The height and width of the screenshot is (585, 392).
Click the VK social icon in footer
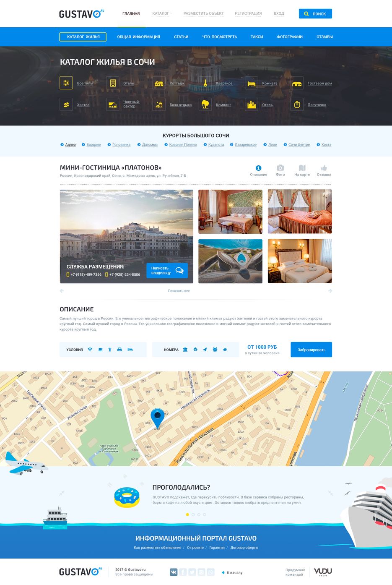pos(173,572)
